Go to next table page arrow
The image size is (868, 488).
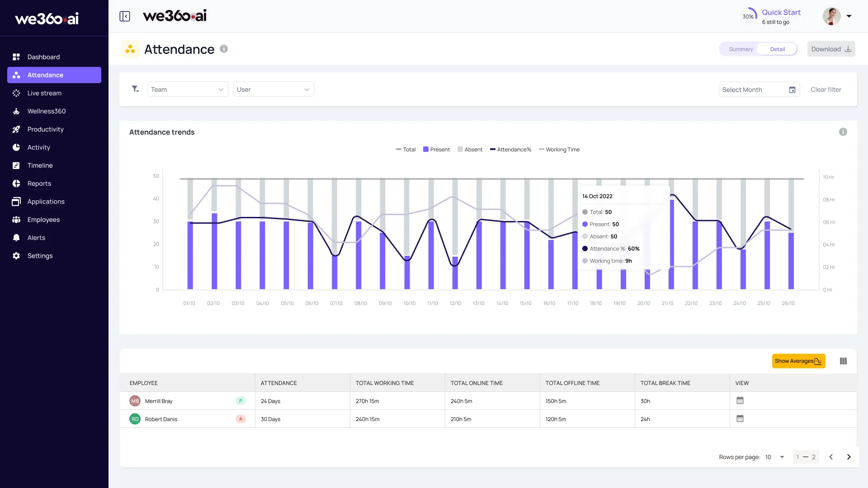(849, 457)
